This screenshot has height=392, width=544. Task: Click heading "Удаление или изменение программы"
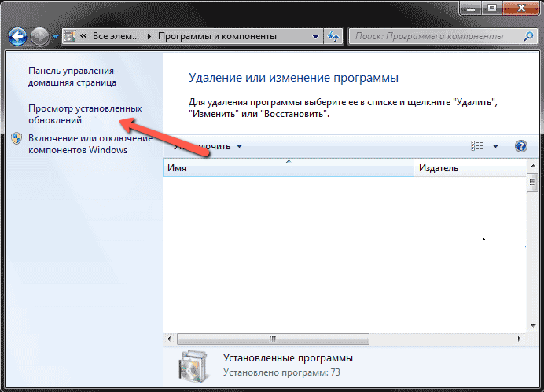[x=293, y=78]
